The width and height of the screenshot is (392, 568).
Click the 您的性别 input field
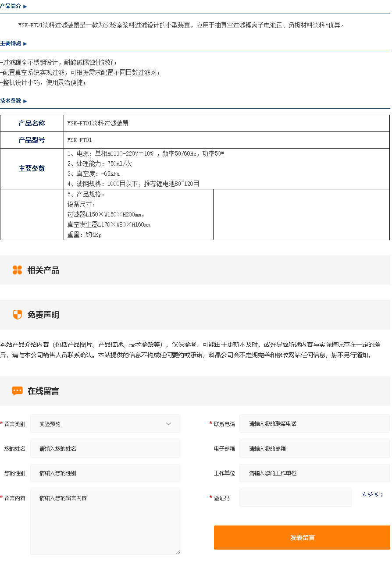pyautogui.click(x=105, y=473)
